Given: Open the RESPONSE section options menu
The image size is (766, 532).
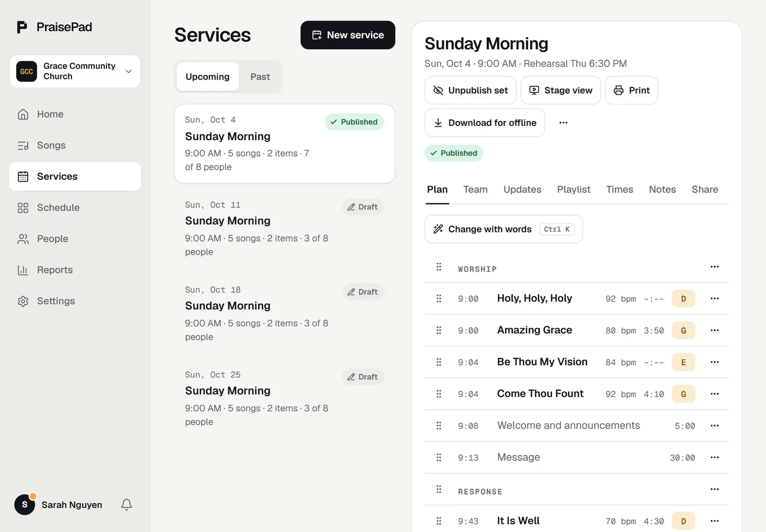Looking at the screenshot, I should 715,489.
